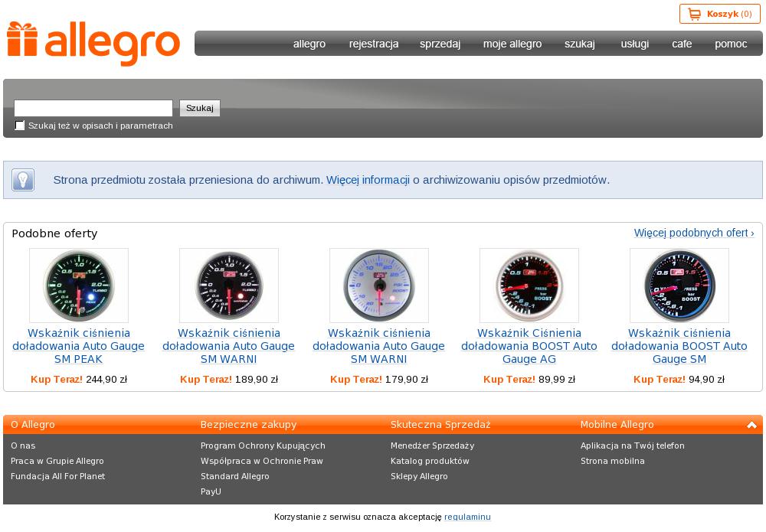Open BOOST Auto Gauge AG thumbnail
The width and height of the screenshot is (766, 532).
point(529,286)
